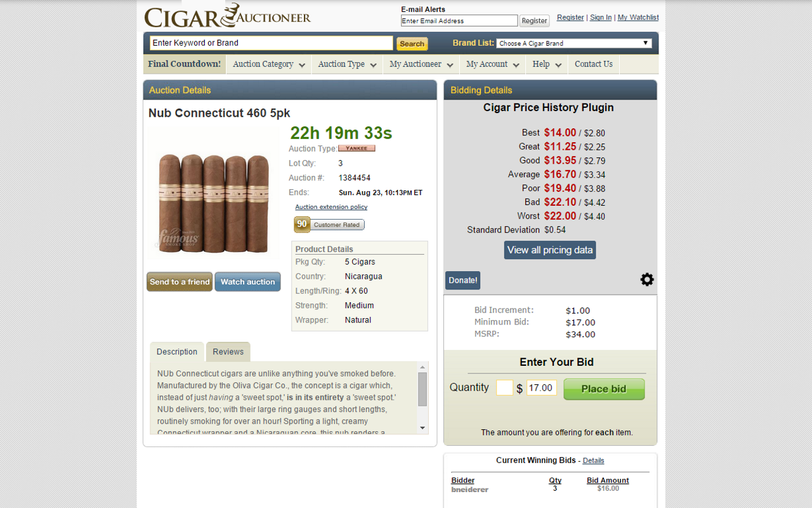Viewport: 812px width, 508px height.
Task: Click the description scrollbar up arrow
Action: [422, 367]
